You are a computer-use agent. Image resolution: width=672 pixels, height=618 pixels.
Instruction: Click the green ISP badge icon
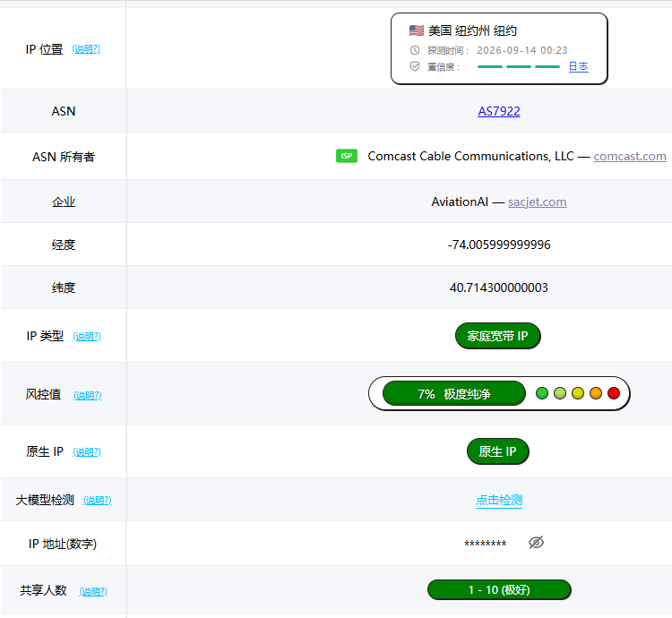click(x=346, y=156)
